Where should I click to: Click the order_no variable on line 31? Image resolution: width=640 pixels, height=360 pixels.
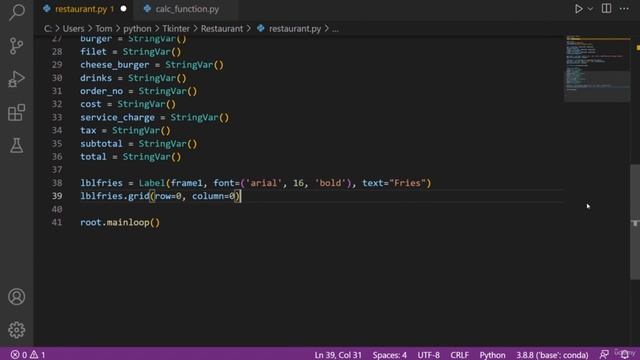coord(101,91)
